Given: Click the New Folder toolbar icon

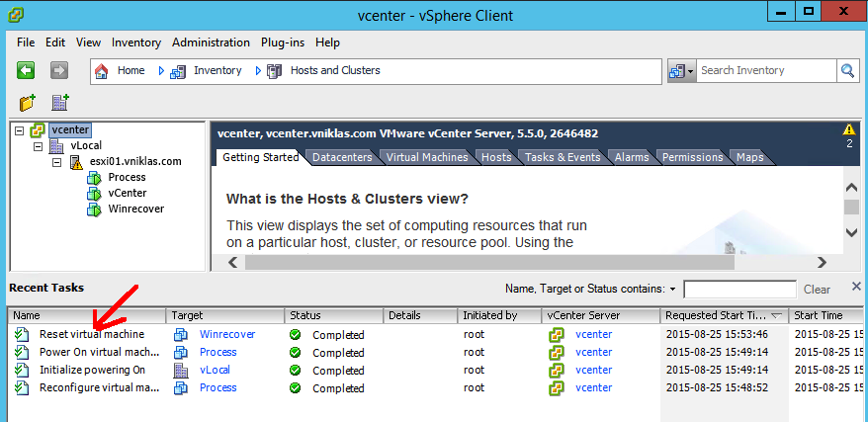Looking at the screenshot, I should pos(27,103).
